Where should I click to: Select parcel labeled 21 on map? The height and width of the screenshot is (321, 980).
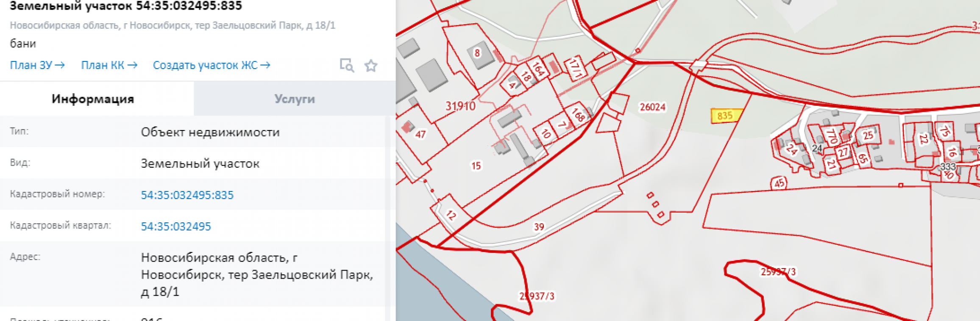[831, 164]
